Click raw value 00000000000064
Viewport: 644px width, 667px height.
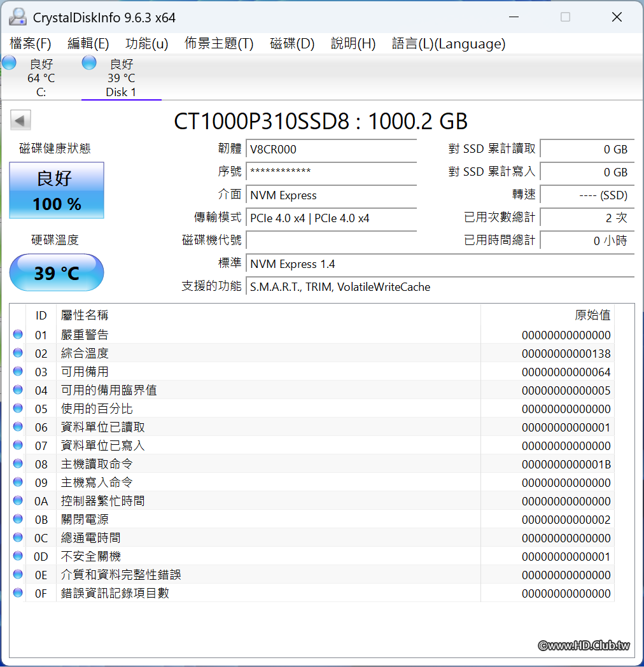coord(566,372)
